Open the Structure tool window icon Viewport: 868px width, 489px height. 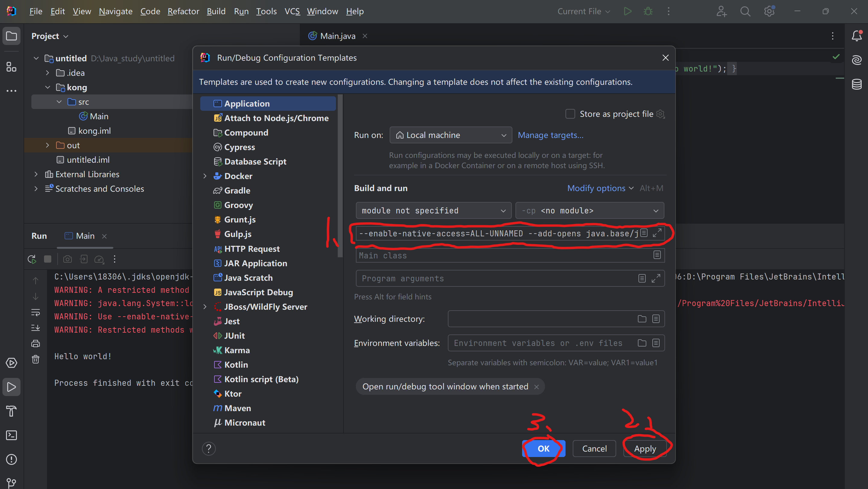tap(11, 66)
